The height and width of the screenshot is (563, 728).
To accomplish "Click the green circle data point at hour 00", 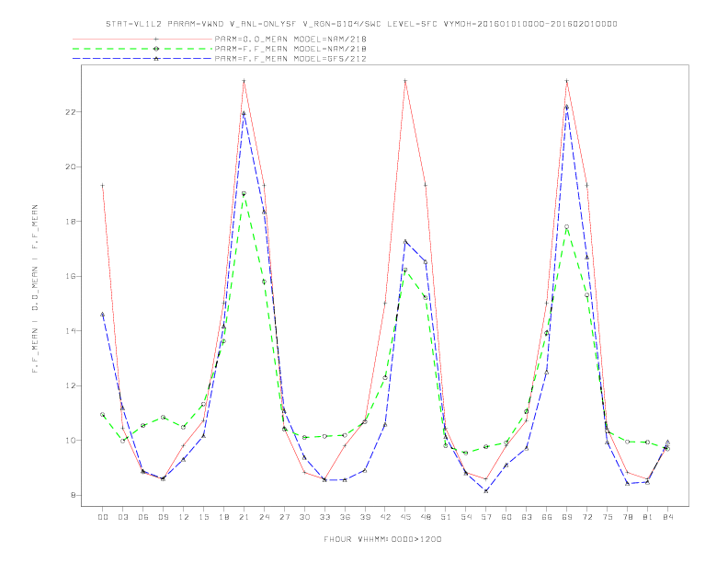I will 103,414.
